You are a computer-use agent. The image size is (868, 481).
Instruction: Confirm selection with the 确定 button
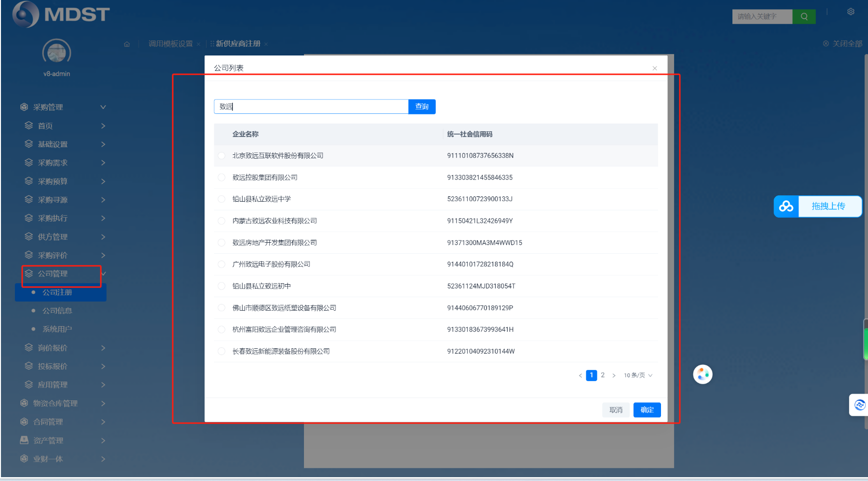[647, 410]
